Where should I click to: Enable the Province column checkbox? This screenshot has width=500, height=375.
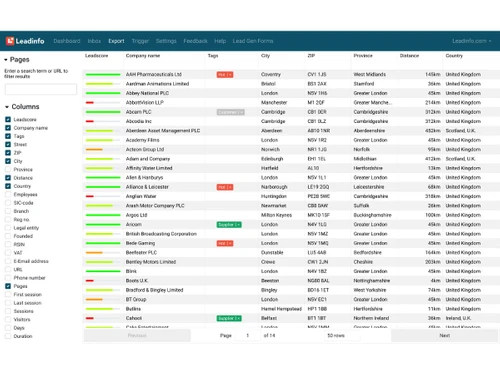point(8,169)
